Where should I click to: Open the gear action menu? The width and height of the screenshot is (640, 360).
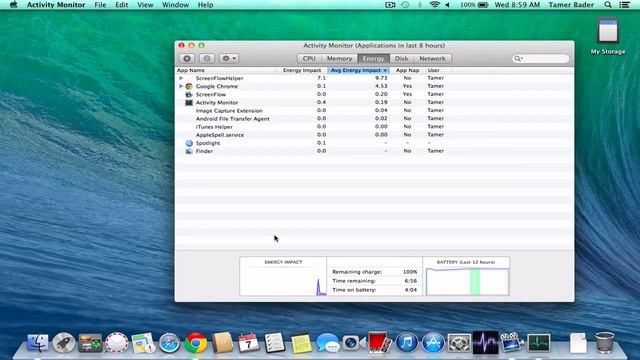click(229, 58)
